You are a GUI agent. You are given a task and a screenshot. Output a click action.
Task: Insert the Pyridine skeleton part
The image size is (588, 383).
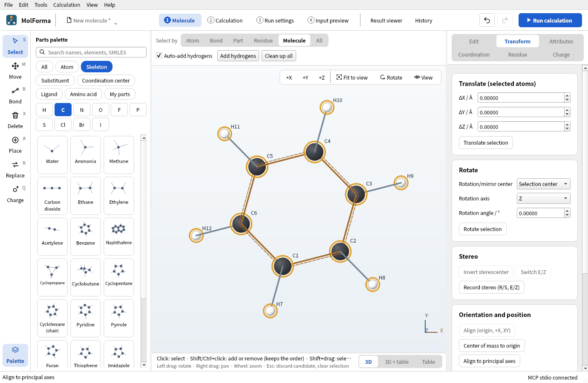pyautogui.click(x=86, y=318)
